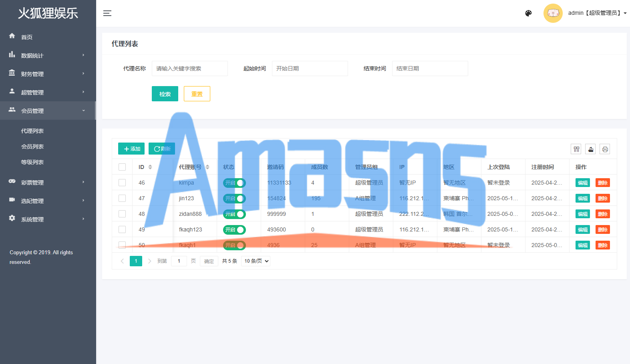
Task: Click 编辑 for the fkaqh123 row
Action: coord(583,229)
